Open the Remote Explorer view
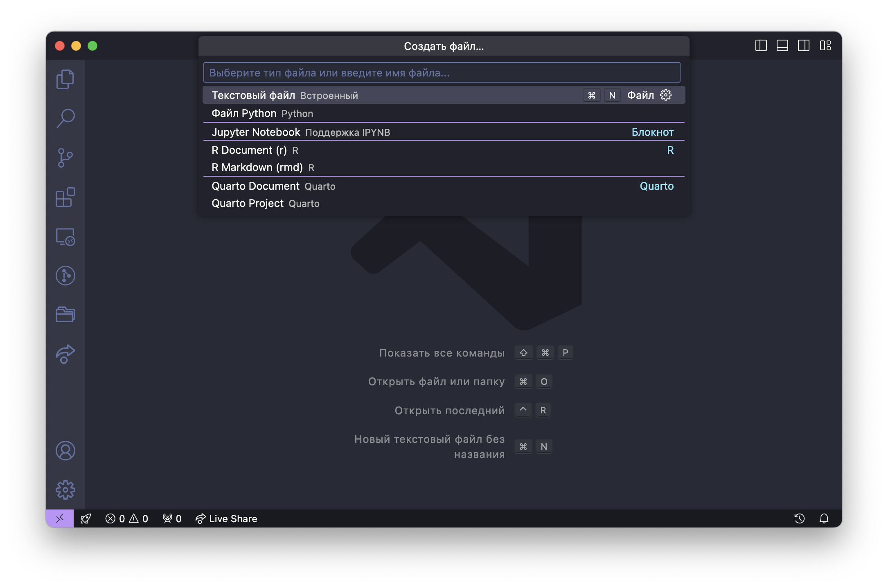Screen dimensions: 888x588 pyautogui.click(x=65, y=237)
